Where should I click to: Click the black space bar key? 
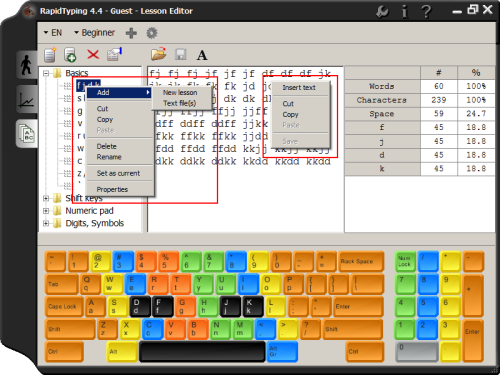tap(202, 352)
